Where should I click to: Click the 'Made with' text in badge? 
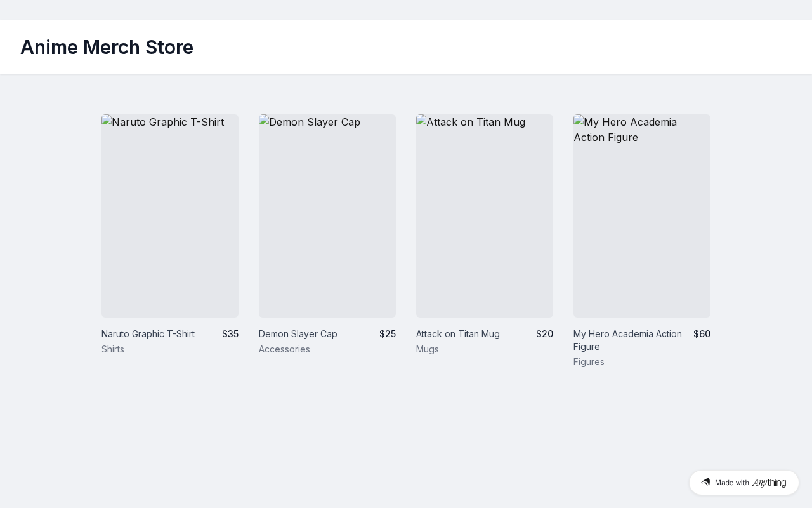click(x=732, y=483)
